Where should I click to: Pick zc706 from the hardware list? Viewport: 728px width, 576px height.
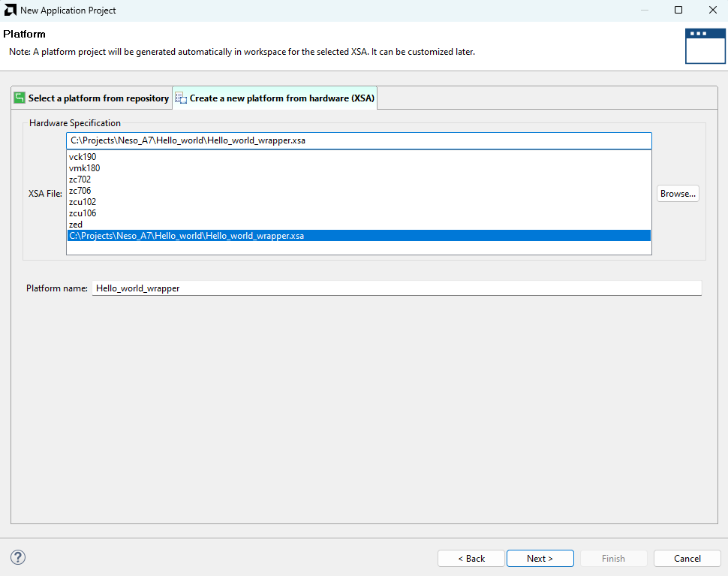coord(80,191)
